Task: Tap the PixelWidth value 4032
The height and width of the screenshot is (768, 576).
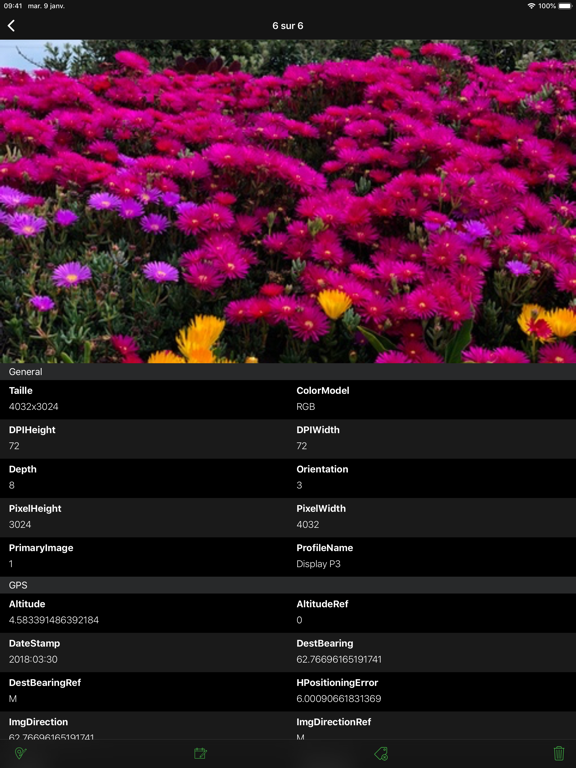Action: pyautogui.click(x=308, y=525)
